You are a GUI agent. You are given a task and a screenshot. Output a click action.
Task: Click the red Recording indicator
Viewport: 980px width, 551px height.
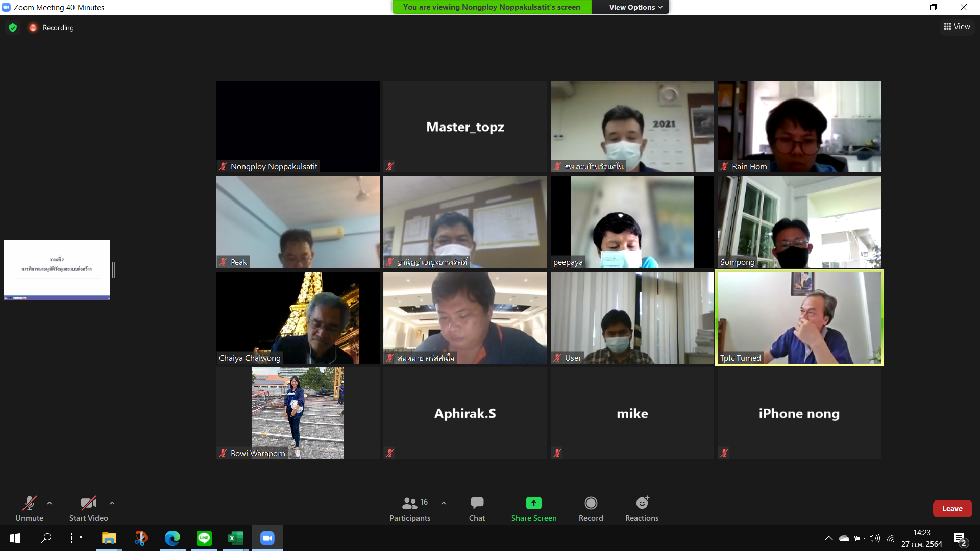click(33, 28)
